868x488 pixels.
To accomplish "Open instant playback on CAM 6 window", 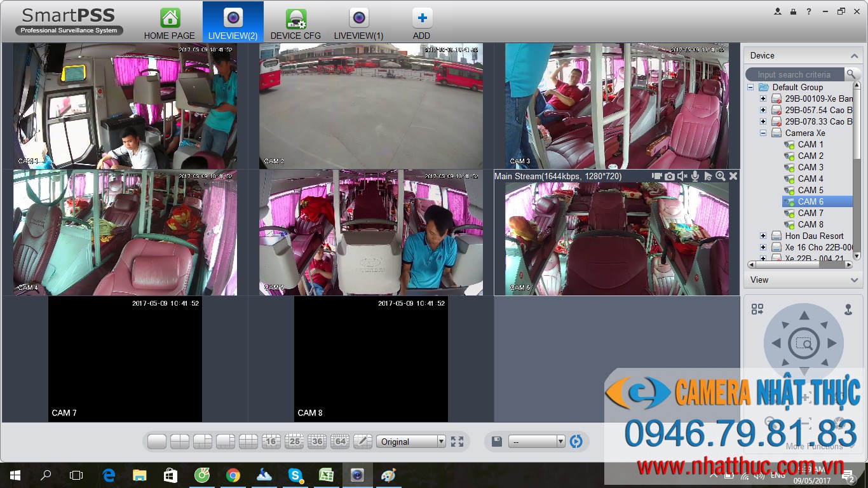I will pos(708,176).
